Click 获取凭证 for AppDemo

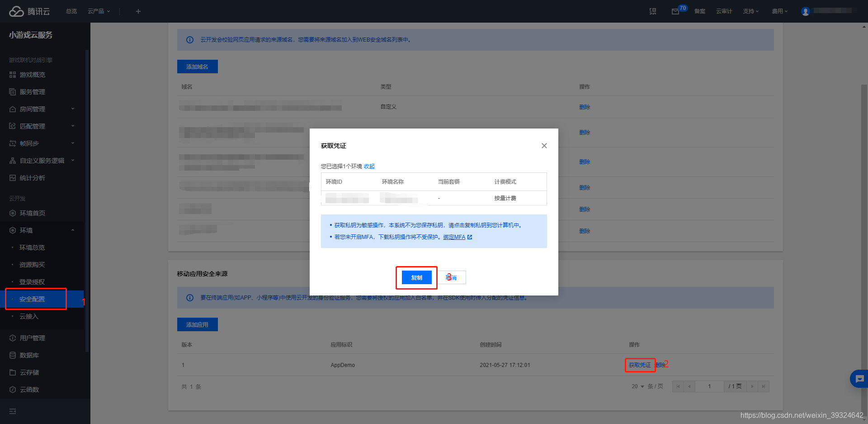point(640,365)
